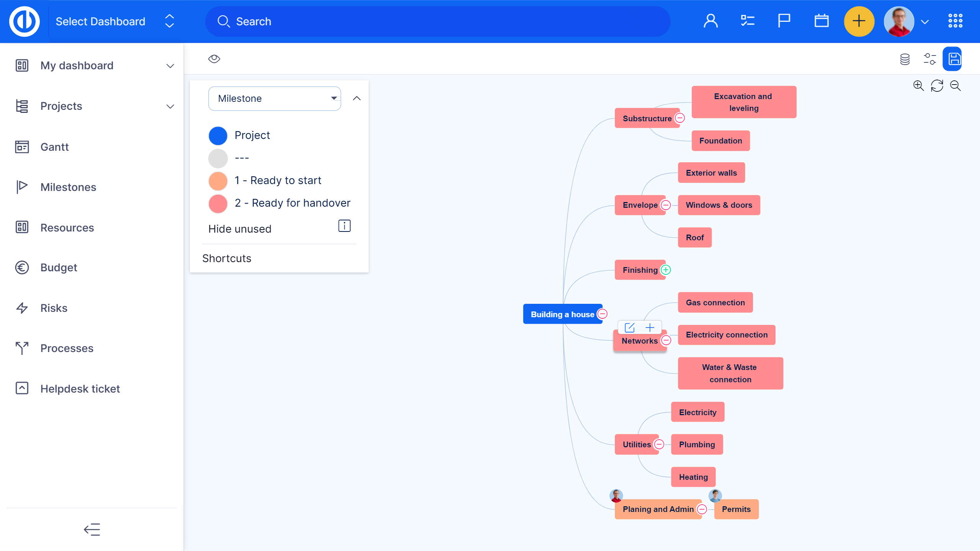
Task: Open the calendar icon in the header
Action: 821,21
